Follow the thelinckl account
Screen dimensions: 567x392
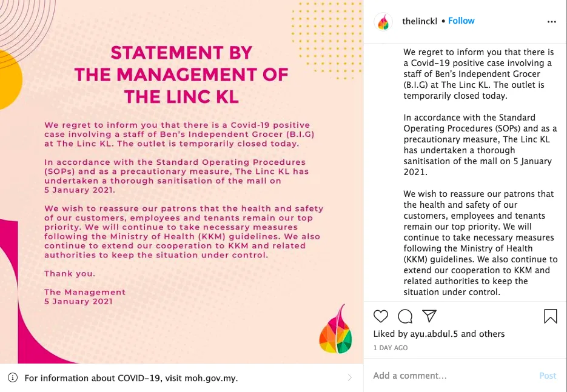(x=461, y=21)
